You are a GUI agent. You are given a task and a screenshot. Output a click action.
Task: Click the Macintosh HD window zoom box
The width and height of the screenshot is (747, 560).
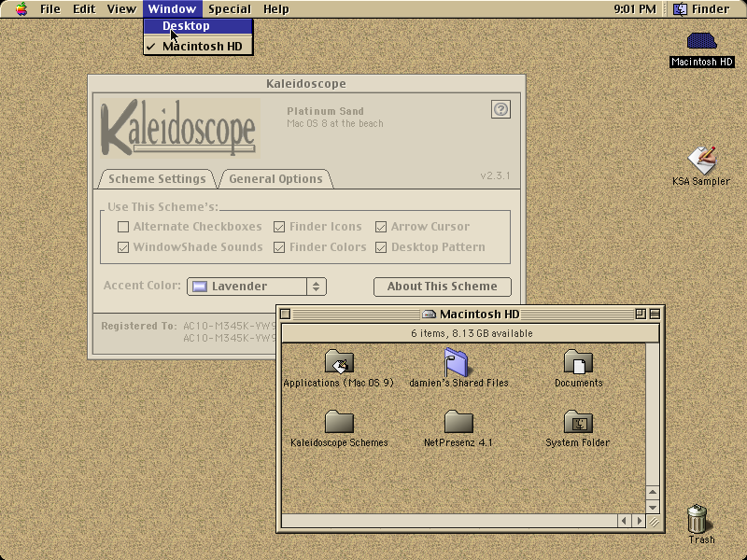(x=641, y=315)
